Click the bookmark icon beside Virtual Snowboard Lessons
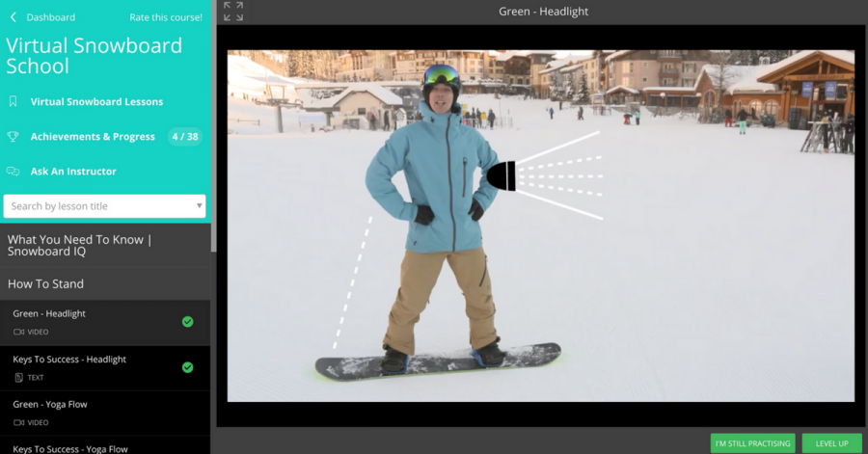Screen dimensions: 868x454 tap(14, 101)
